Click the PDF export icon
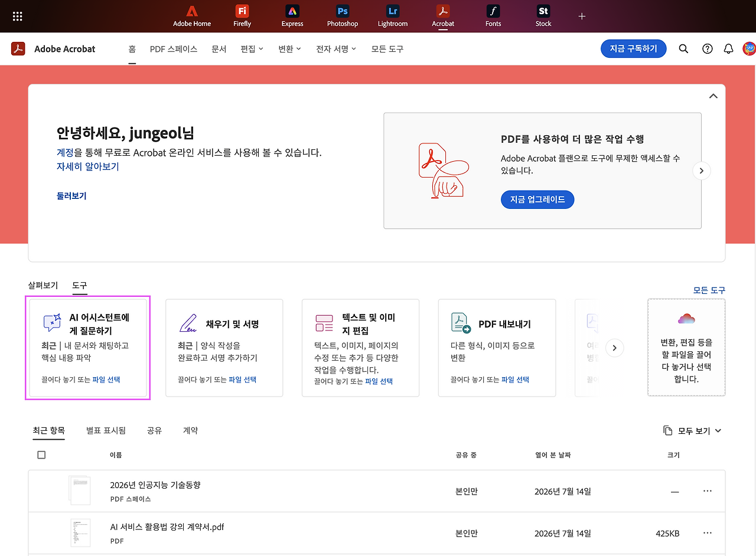The width and height of the screenshot is (756, 556). 461,323
